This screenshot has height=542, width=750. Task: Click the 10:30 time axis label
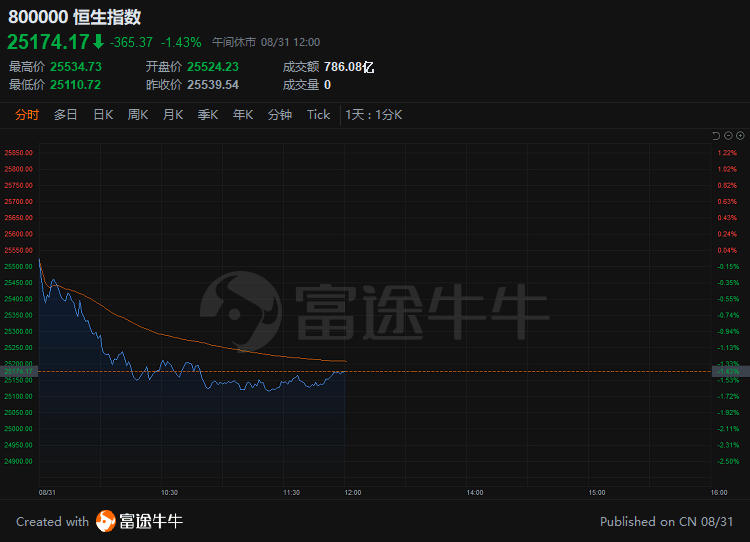(x=169, y=492)
